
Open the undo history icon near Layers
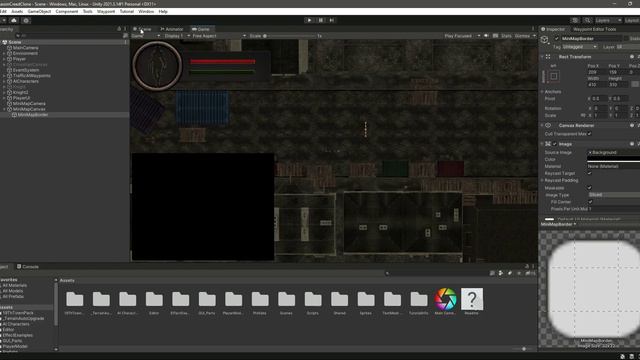point(575,20)
